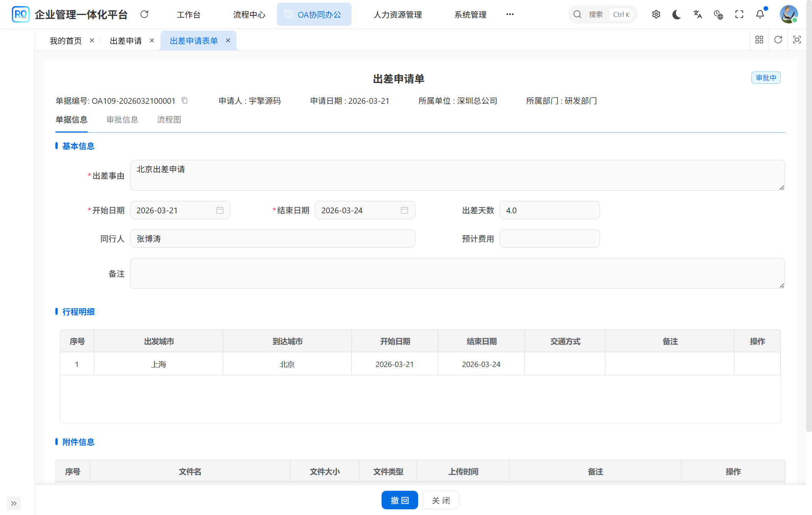Copy the document number OA109-2026032100001
Viewport: 812px width, 515px height.
tap(184, 100)
